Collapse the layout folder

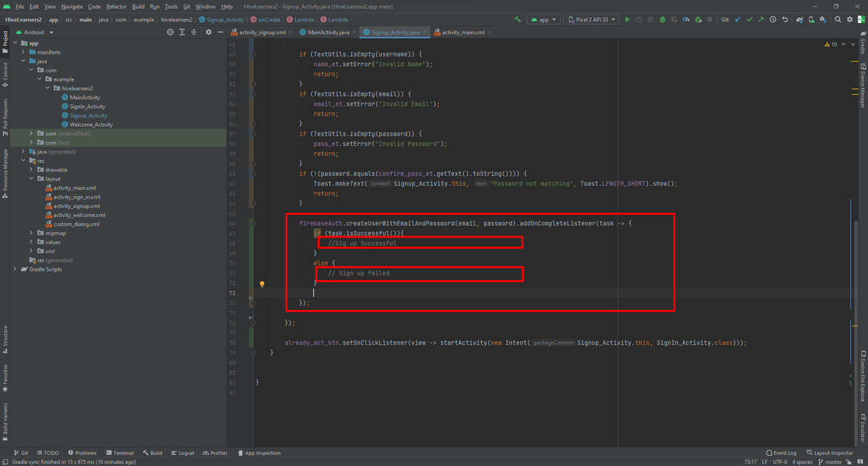pyautogui.click(x=32, y=179)
